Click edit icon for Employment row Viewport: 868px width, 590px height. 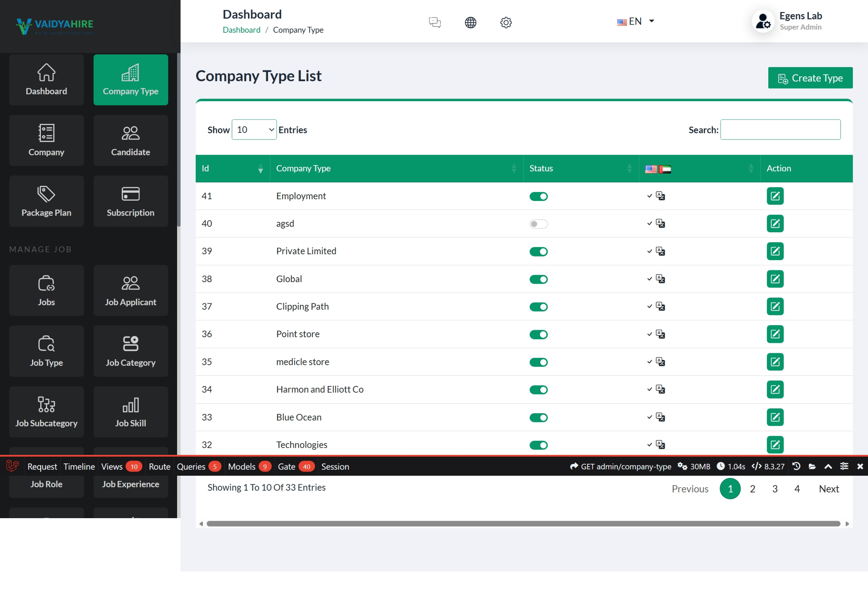click(775, 196)
